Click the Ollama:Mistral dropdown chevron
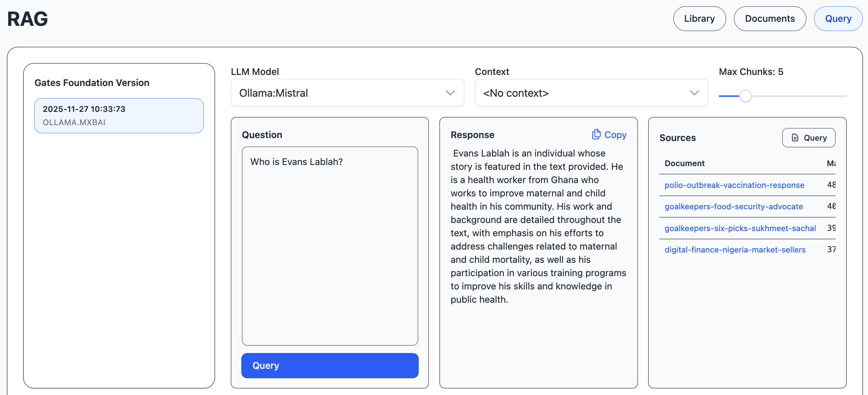This screenshot has height=395, width=868. [x=450, y=93]
